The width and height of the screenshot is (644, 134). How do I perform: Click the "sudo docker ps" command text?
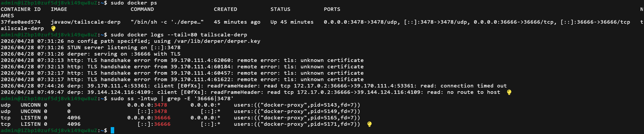(134, 3)
